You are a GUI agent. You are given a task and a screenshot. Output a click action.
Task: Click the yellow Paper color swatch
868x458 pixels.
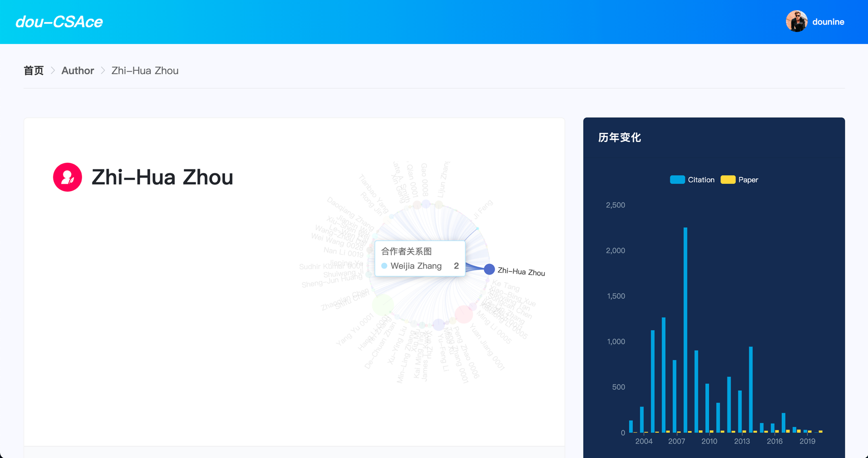point(728,180)
